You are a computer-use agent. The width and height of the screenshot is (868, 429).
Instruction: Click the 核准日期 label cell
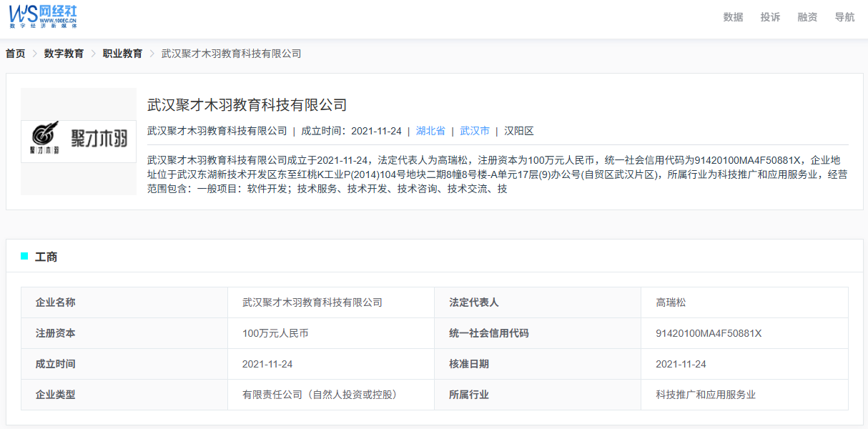click(538, 364)
